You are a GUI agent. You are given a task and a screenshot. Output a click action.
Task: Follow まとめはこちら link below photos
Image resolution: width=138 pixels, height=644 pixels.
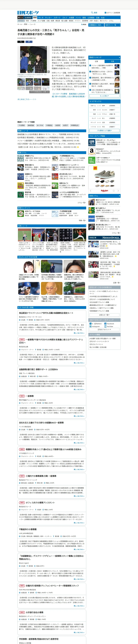27,99
